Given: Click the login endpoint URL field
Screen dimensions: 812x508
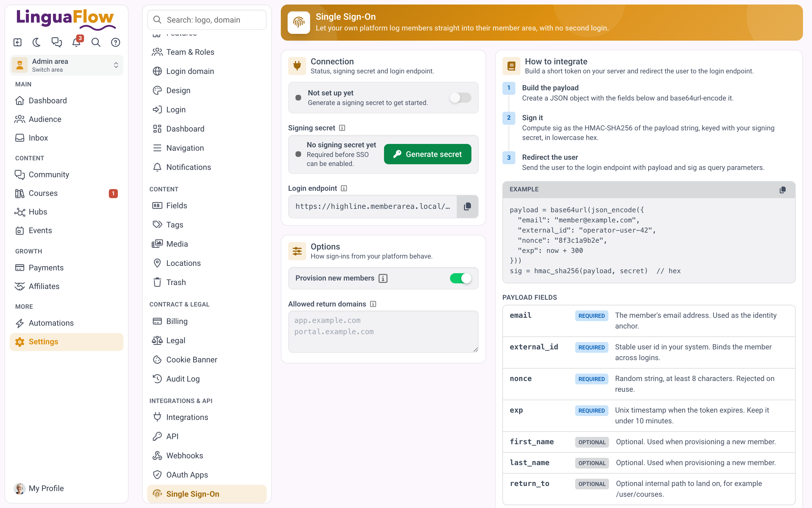Looking at the screenshot, I should [372, 206].
